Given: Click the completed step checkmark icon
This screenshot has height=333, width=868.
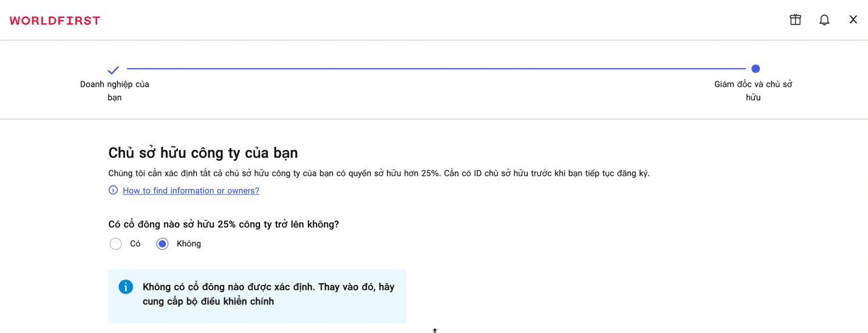Looking at the screenshot, I should tap(113, 70).
